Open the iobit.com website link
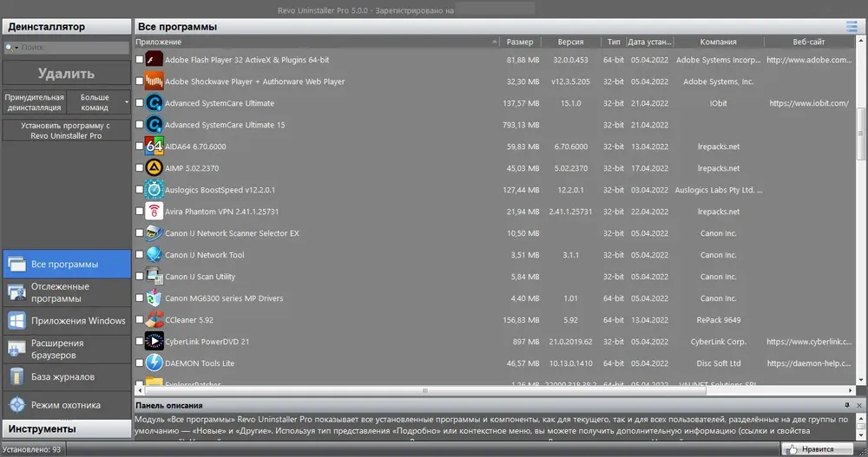 (809, 103)
